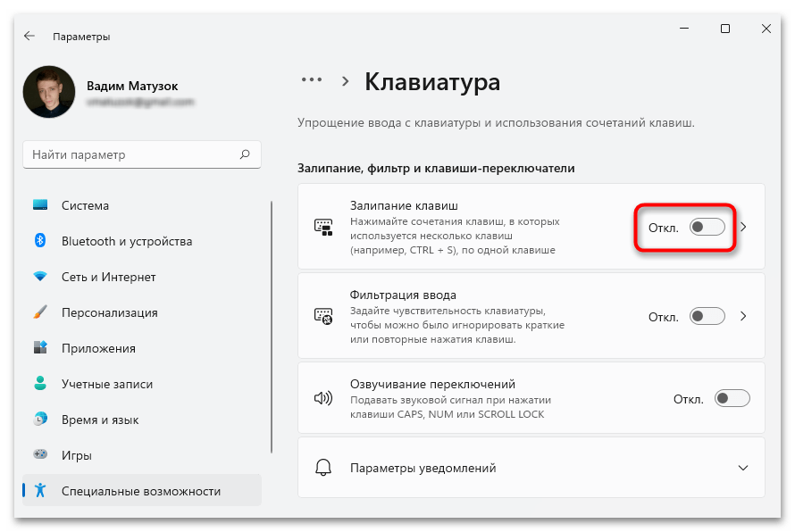Expand Параметры уведомлений section
The height and width of the screenshot is (532, 795).
(742, 468)
